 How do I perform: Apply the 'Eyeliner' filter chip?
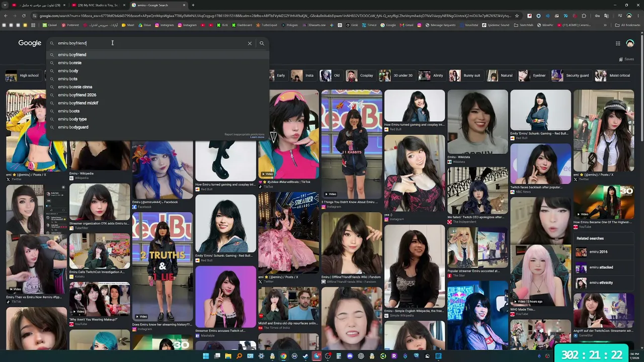click(533, 75)
